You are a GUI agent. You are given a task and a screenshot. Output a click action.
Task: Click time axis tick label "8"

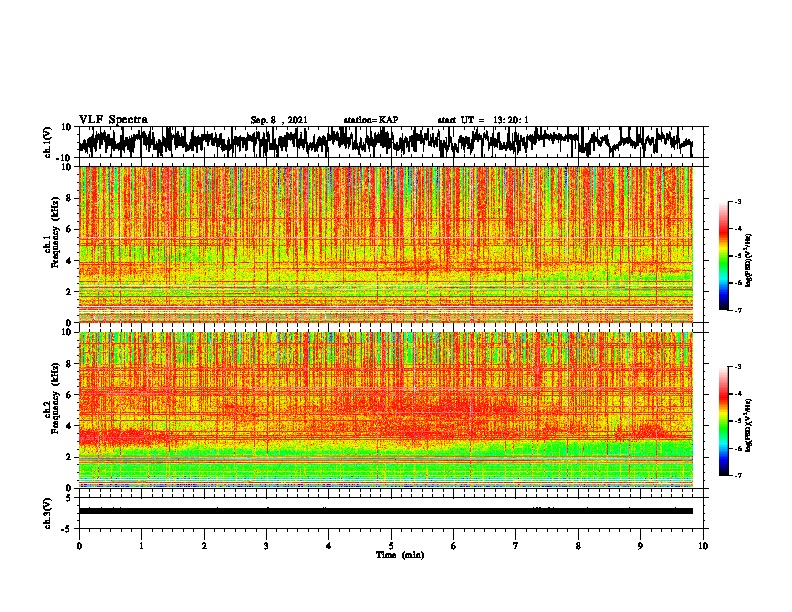pyautogui.click(x=578, y=546)
